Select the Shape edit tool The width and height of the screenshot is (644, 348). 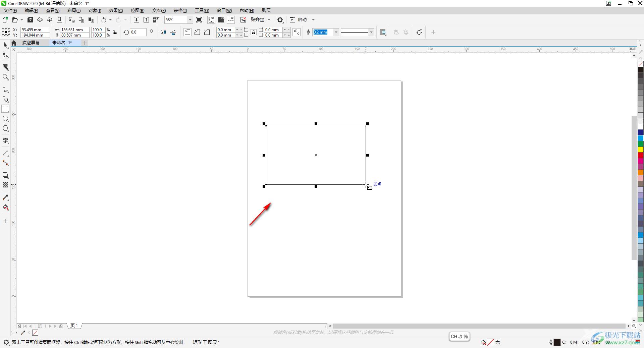click(x=5, y=55)
